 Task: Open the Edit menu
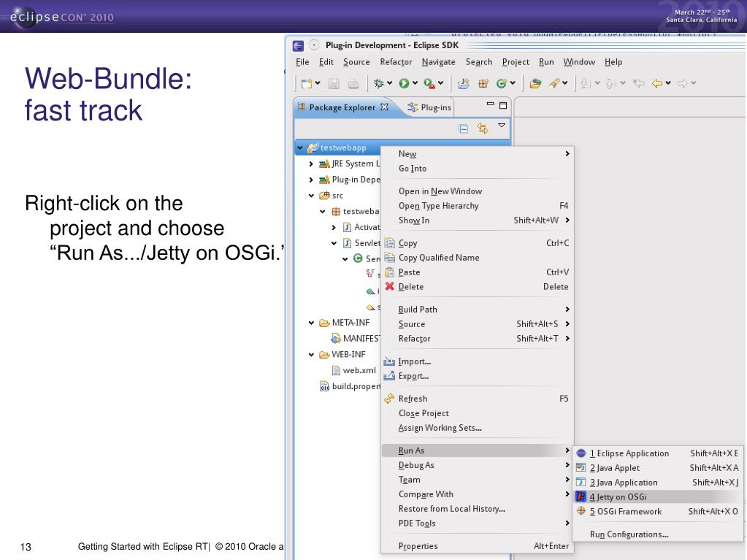pyautogui.click(x=326, y=62)
